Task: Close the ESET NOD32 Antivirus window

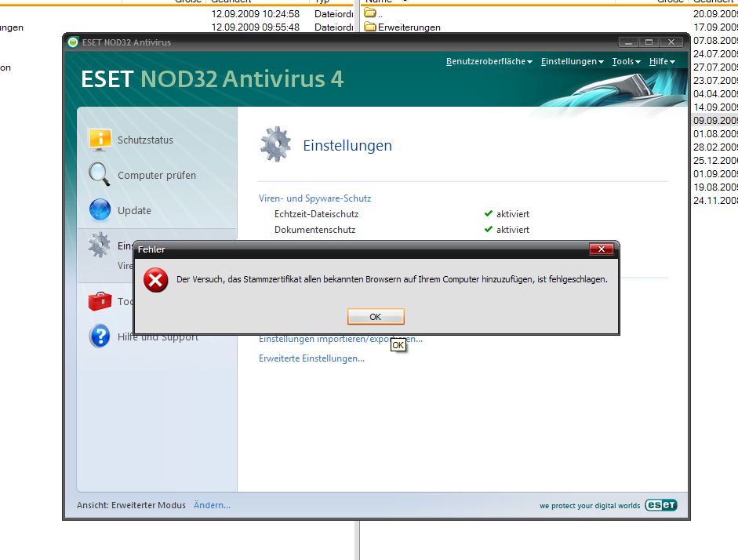Action: pos(671,42)
